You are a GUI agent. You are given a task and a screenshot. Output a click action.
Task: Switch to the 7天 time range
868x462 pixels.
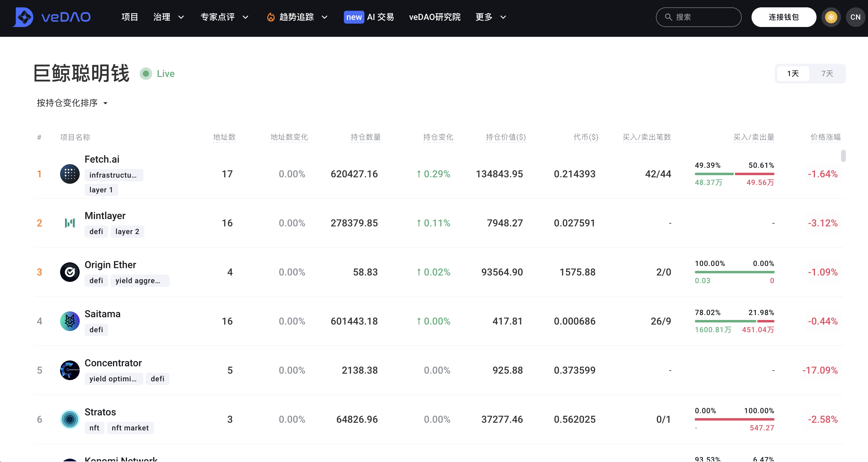tap(827, 74)
